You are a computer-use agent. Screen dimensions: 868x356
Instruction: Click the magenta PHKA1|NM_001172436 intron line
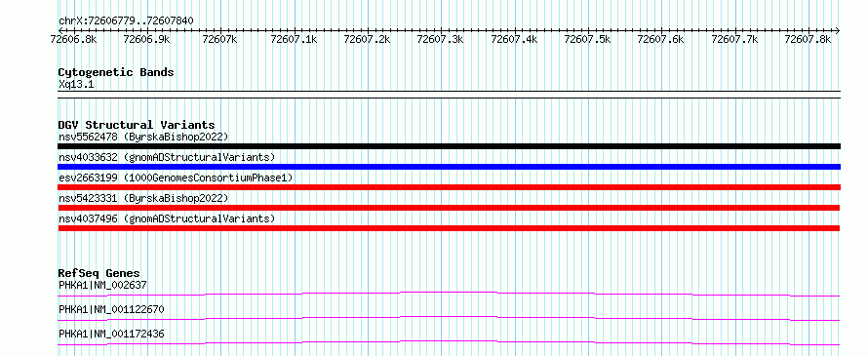pyautogui.click(x=449, y=342)
